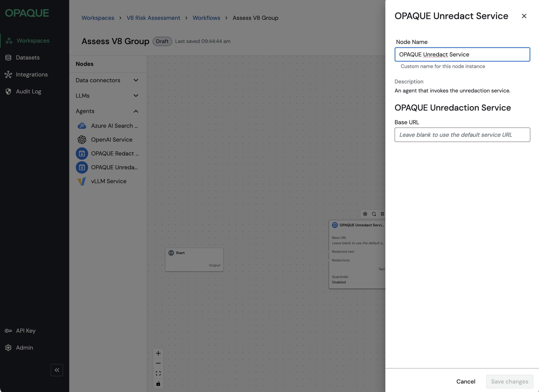Select the vLLM Service agent
The height and width of the screenshot is (392, 539).
click(x=108, y=181)
